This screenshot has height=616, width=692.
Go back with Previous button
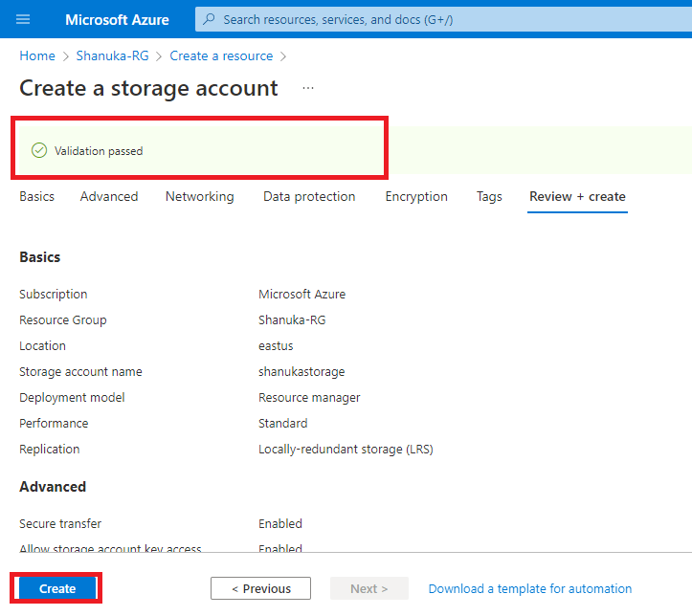(260, 588)
